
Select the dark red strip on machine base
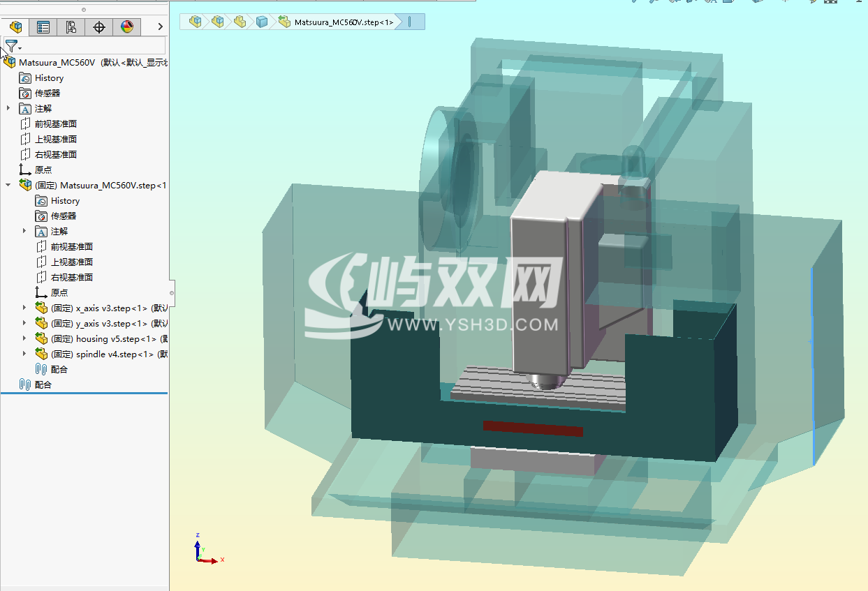coord(533,428)
